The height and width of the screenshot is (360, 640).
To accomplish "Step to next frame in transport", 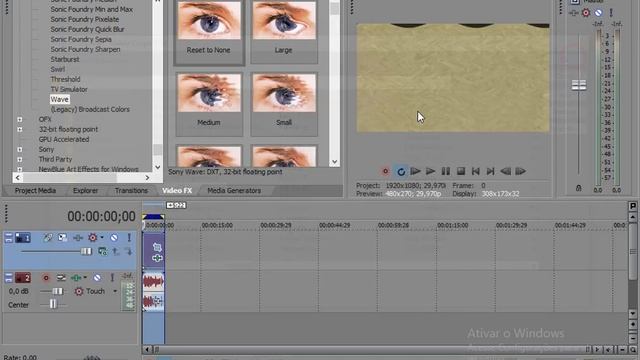I will coord(520,171).
